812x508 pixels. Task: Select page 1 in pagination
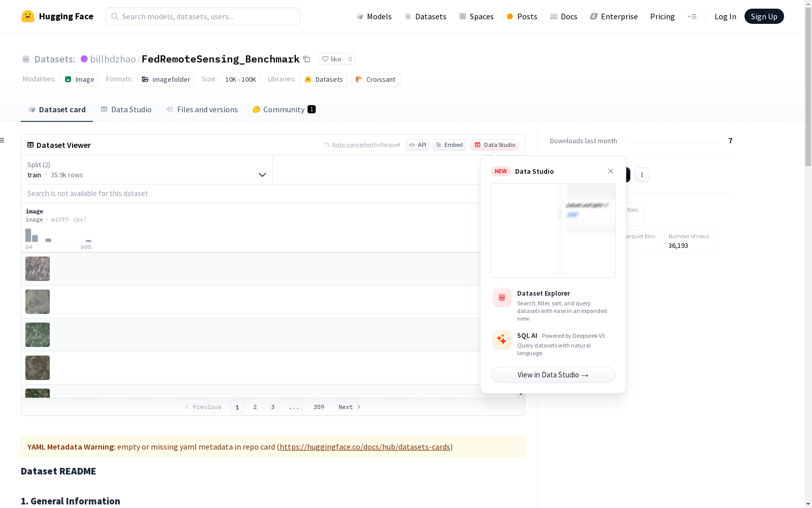(x=237, y=407)
